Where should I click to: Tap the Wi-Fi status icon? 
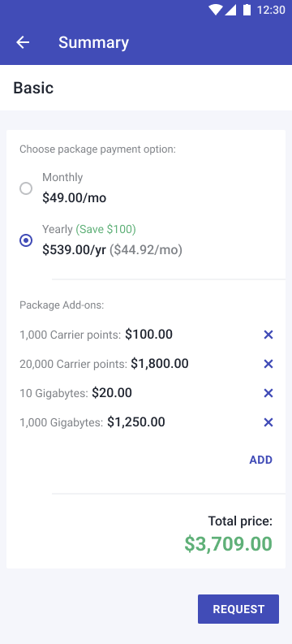click(215, 10)
